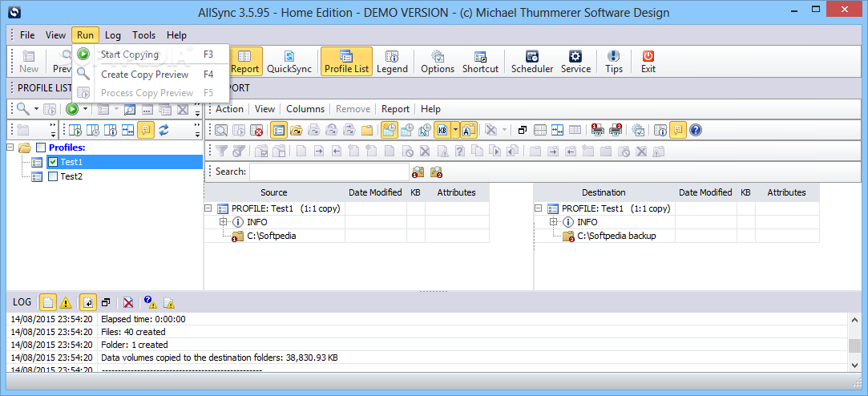This screenshot has width=868, height=396.
Task: Click the search source folder icon marked 1
Action: (x=418, y=172)
